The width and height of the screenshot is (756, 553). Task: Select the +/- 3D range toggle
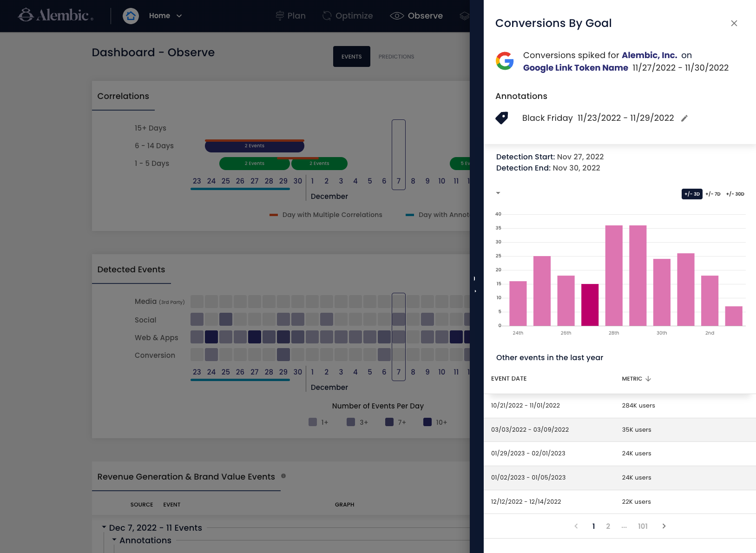[691, 194]
